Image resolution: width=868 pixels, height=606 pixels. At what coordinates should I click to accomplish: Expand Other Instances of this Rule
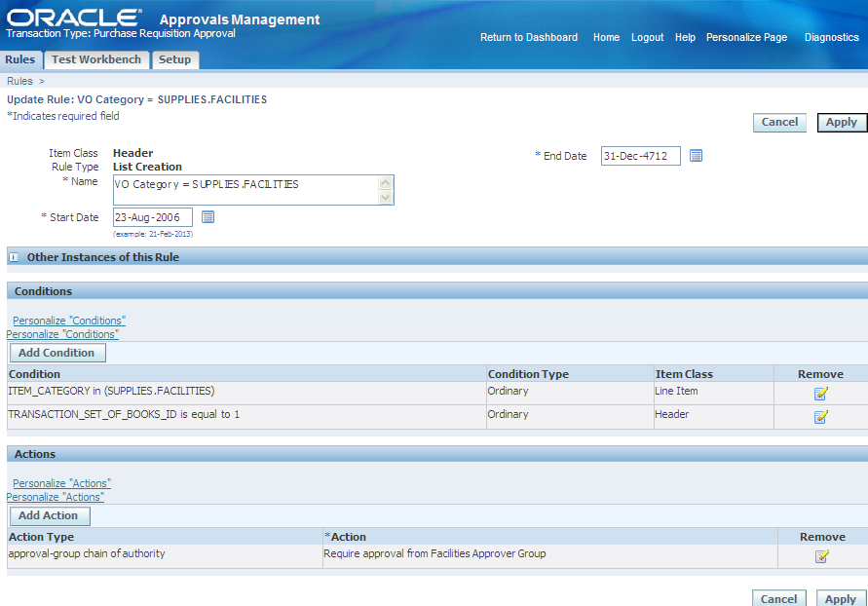click(14, 257)
